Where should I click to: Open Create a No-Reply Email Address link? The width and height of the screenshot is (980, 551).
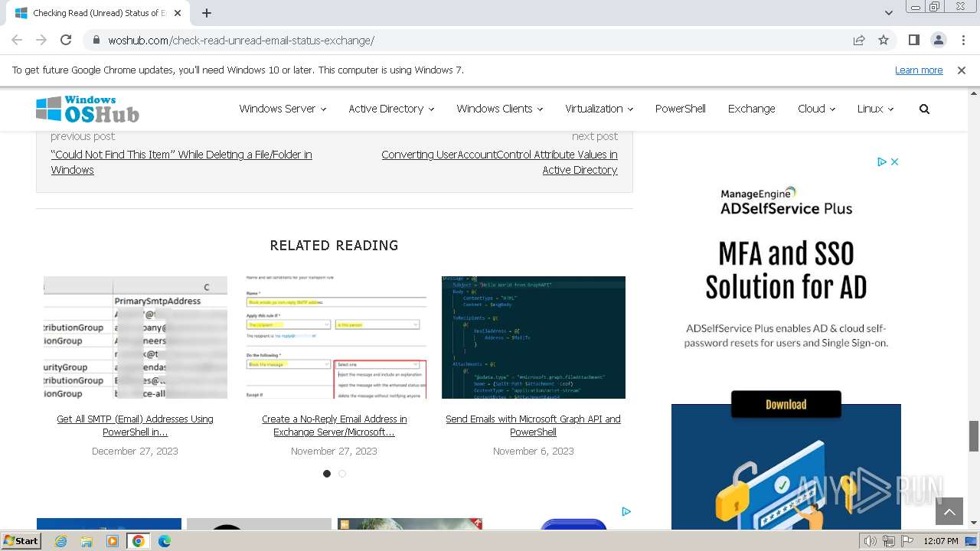pos(335,425)
